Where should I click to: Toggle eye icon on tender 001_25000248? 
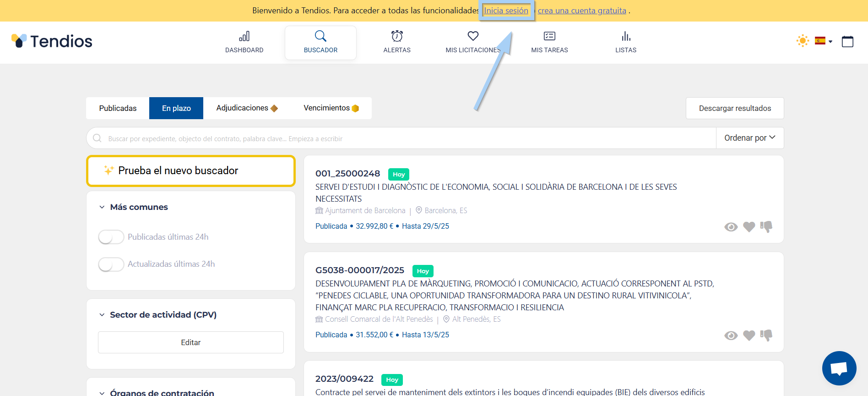pyautogui.click(x=731, y=227)
